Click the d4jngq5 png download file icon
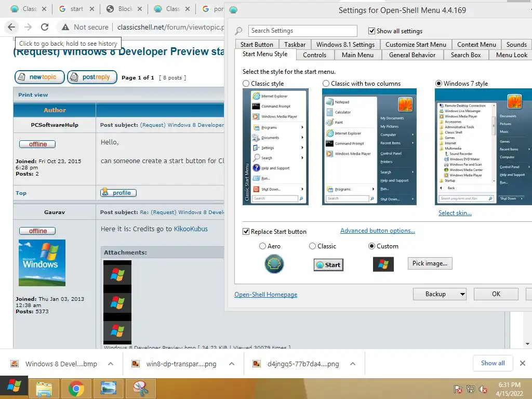This screenshot has width=532, height=399. (257, 364)
